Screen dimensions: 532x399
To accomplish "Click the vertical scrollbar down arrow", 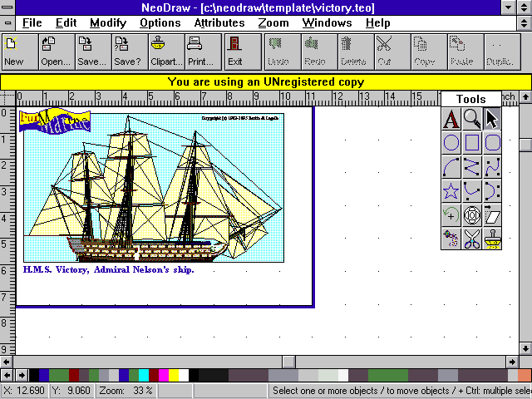I will (525, 347).
